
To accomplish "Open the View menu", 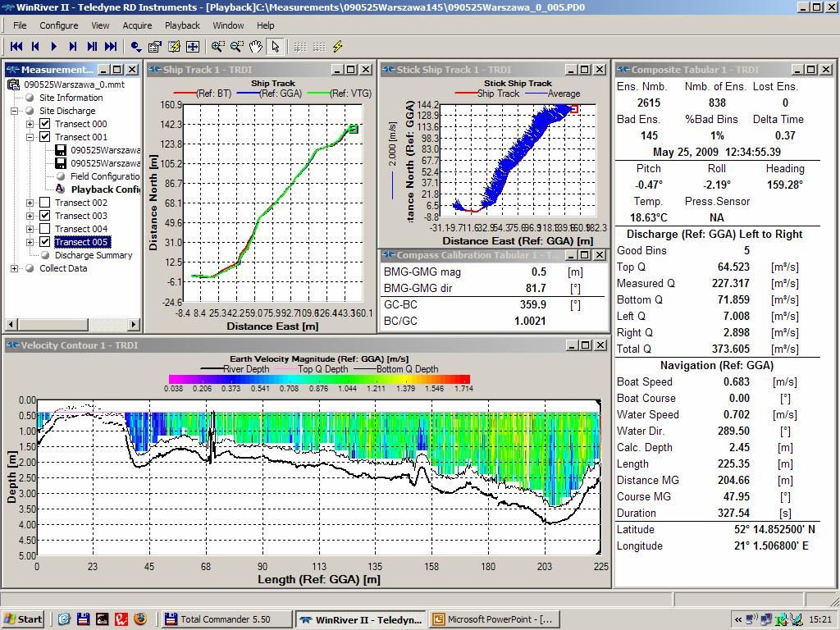I will (100, 25).
